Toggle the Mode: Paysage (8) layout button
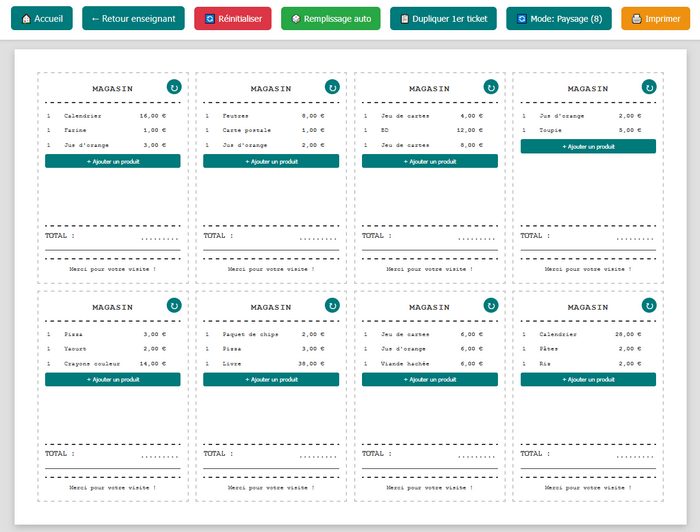The height and width of the screenshot is (532, 700). pyautogui.click(x=558, y=19)
